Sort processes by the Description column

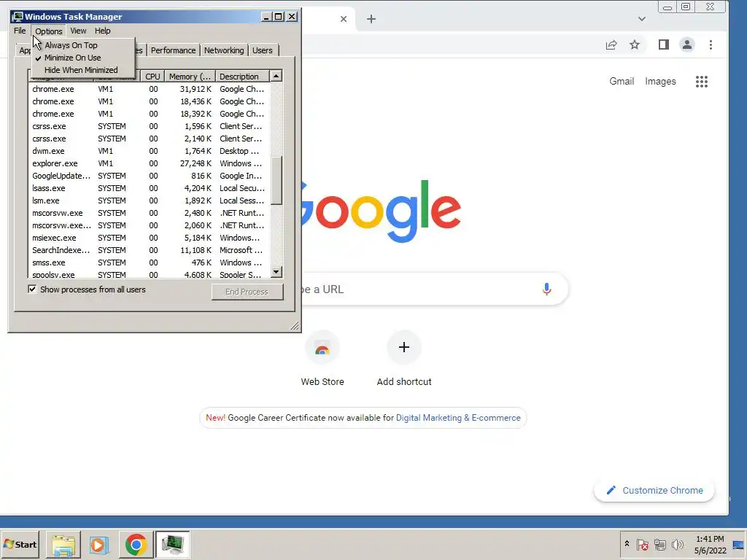242,76
